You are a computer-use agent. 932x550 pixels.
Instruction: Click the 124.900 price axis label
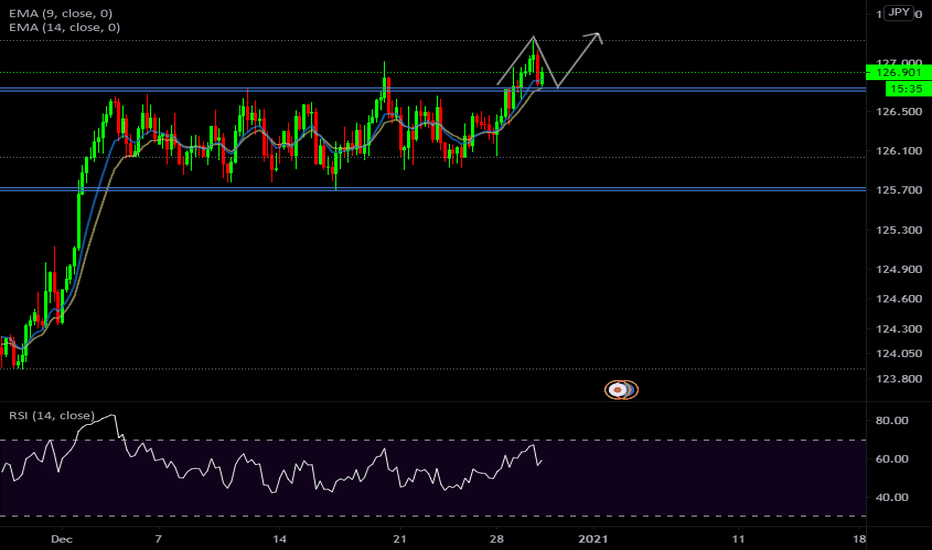pos(899,269)
